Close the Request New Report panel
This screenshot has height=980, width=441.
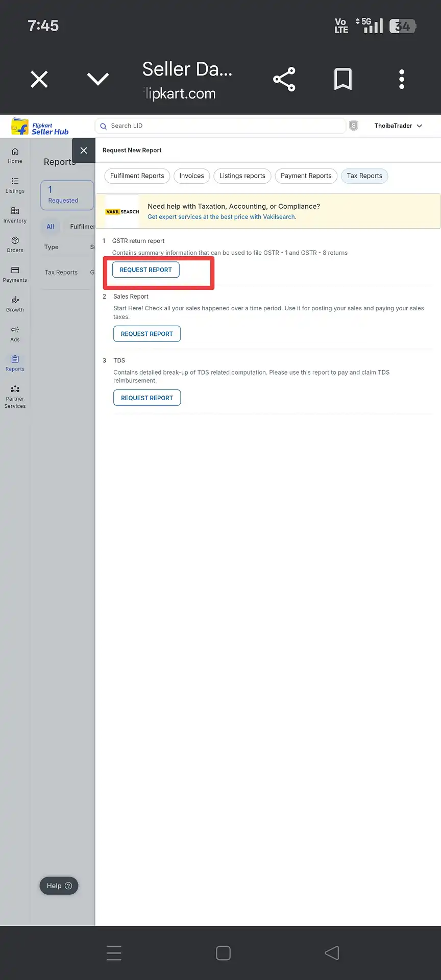tap(84, 151)
